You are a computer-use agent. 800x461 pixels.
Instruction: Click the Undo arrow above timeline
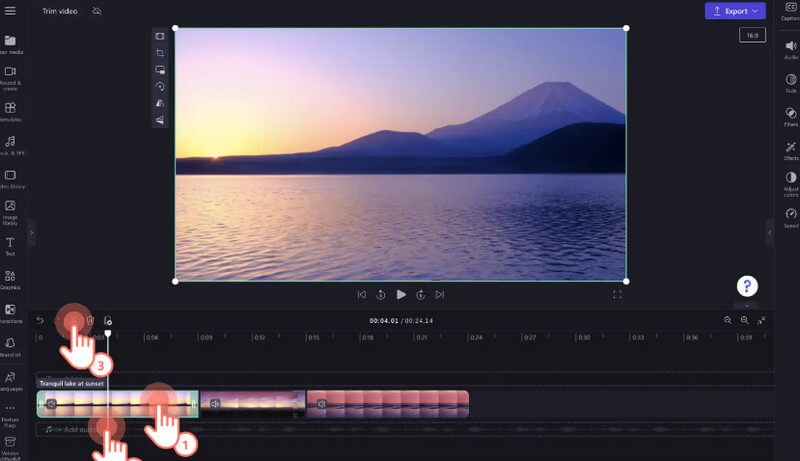(40, 320)
